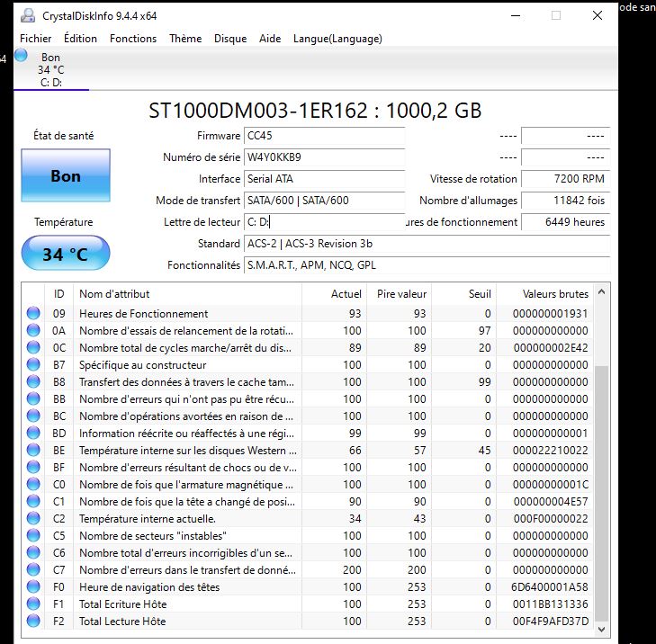
Task: Click the CrystalDiskInfo app icon in title bar
Action: (x=28, y=15)
